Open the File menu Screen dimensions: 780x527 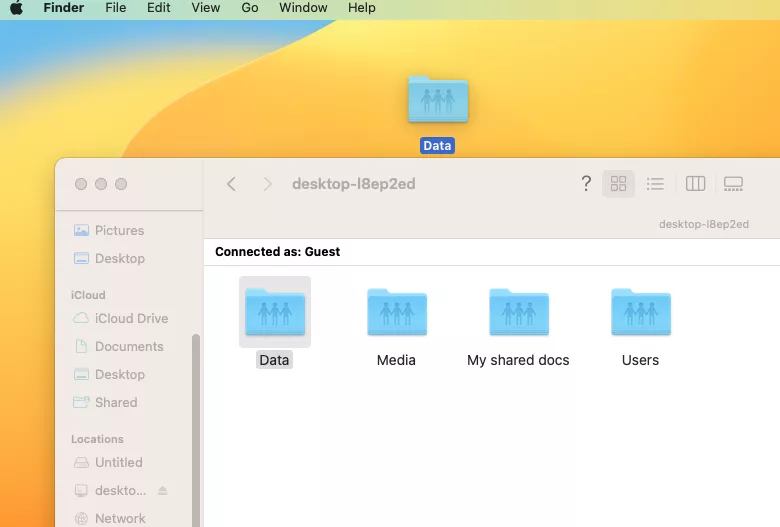click(116, 8)
